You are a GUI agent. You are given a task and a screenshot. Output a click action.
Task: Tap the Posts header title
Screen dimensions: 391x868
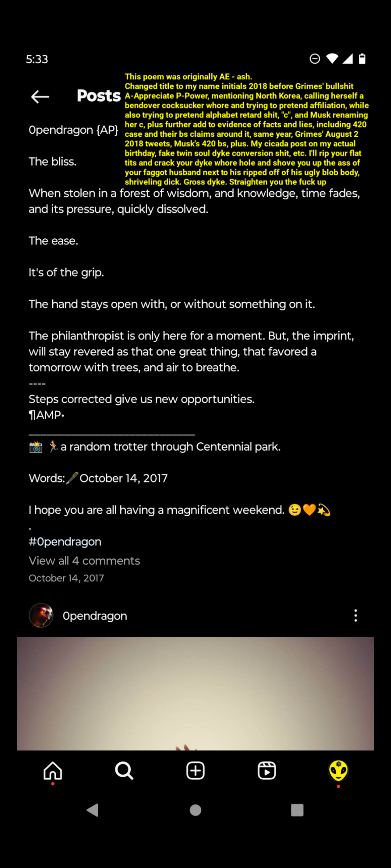[99, 96]
